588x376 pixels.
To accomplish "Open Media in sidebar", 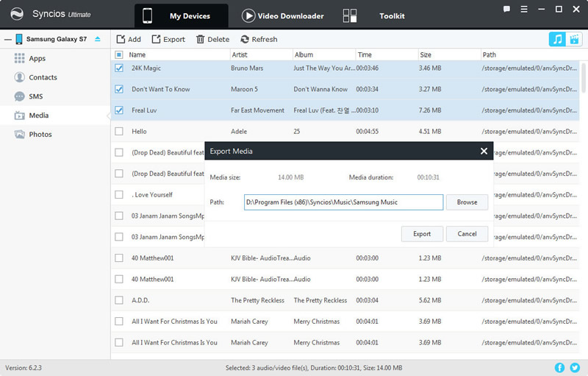I will (x=39, y=116).
